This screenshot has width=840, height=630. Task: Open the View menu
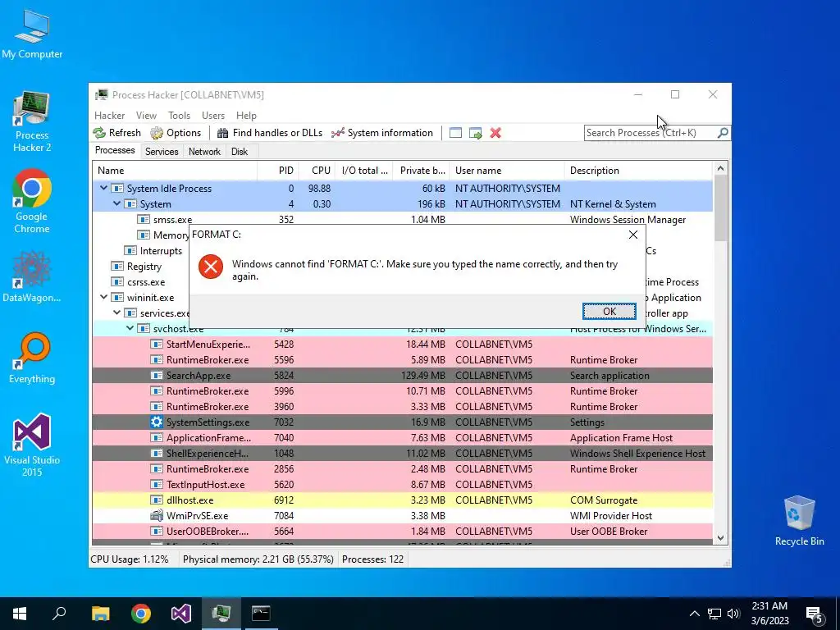[x=146, y=116]
